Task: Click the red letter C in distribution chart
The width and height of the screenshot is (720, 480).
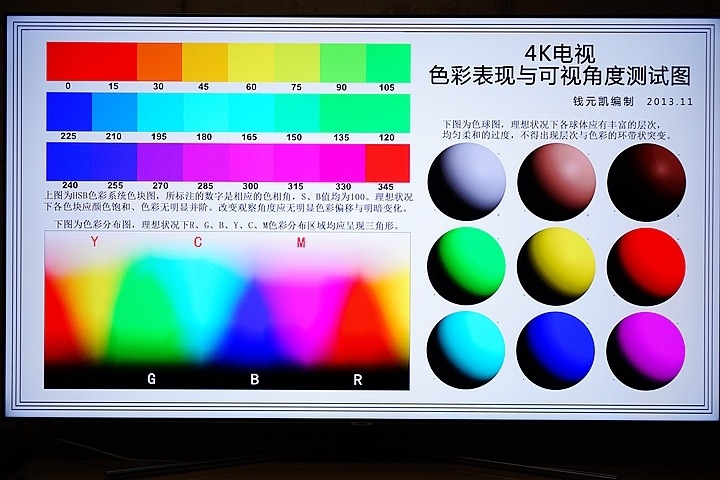Action: point(197,242)
